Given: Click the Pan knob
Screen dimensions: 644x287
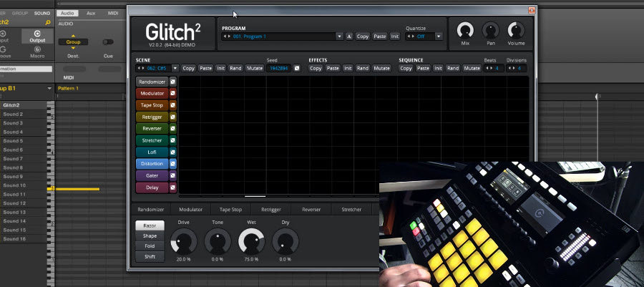Looking at the screenshot, I should [x=490, y=30].
